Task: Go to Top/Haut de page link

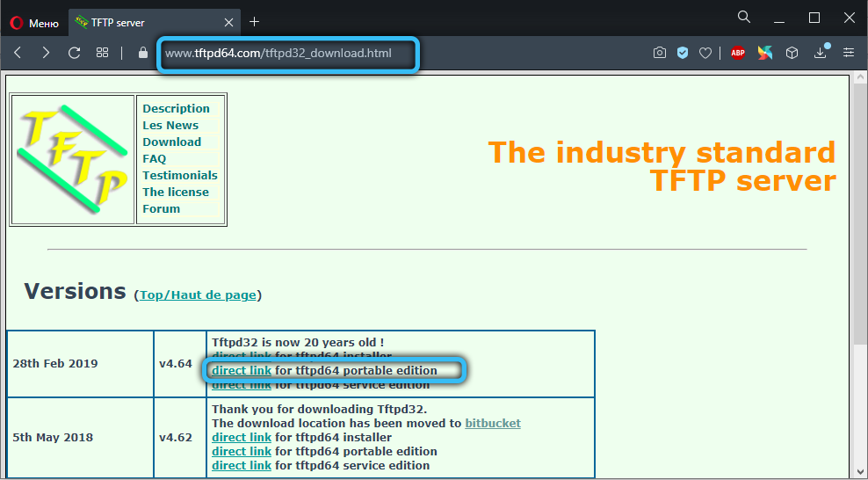Action: pos(198,295)
